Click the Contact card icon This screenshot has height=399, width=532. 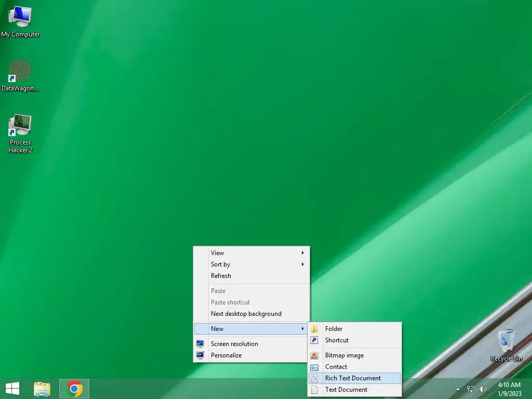click(314, 367)
